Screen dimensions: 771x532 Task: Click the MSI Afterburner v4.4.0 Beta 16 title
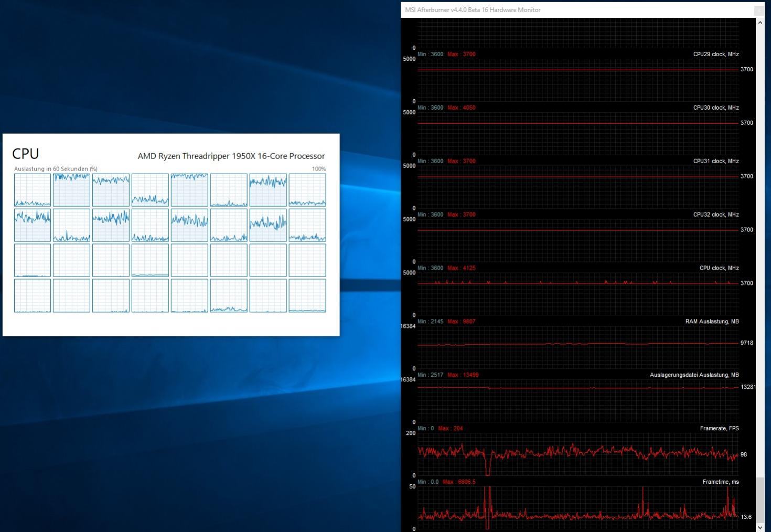tap(473, 10)
